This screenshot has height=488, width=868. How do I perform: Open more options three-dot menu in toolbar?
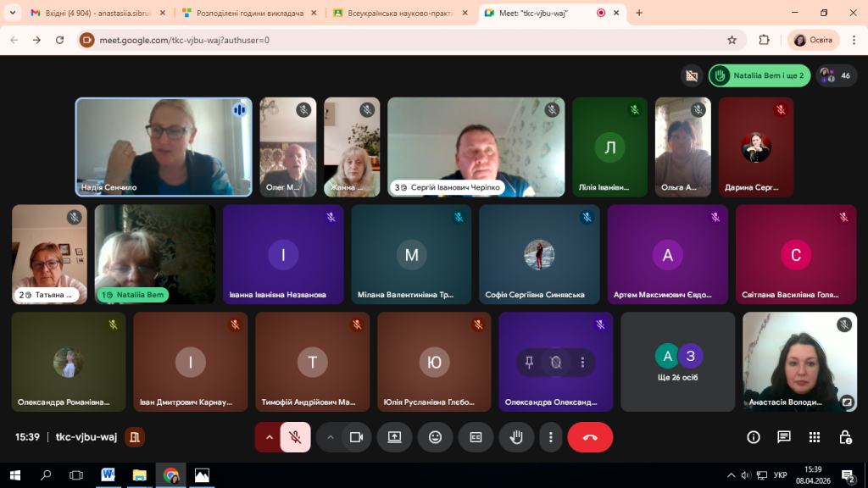pyautogui.click(x=551, y=437)
